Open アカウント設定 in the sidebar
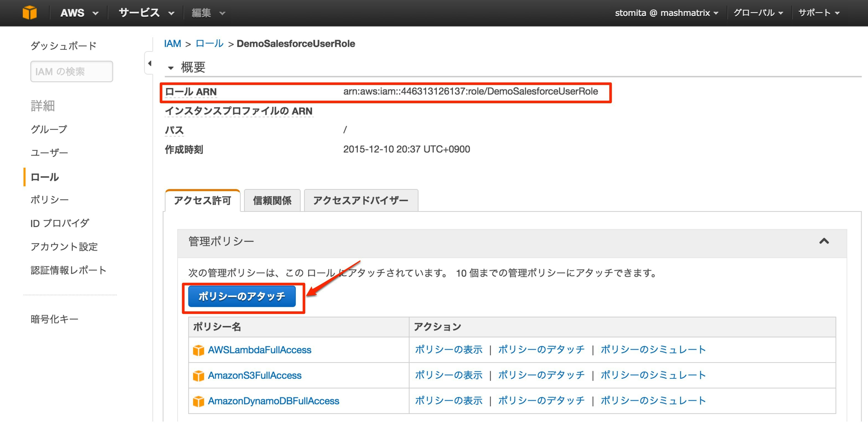868x434 pixels. pos(64,247)
